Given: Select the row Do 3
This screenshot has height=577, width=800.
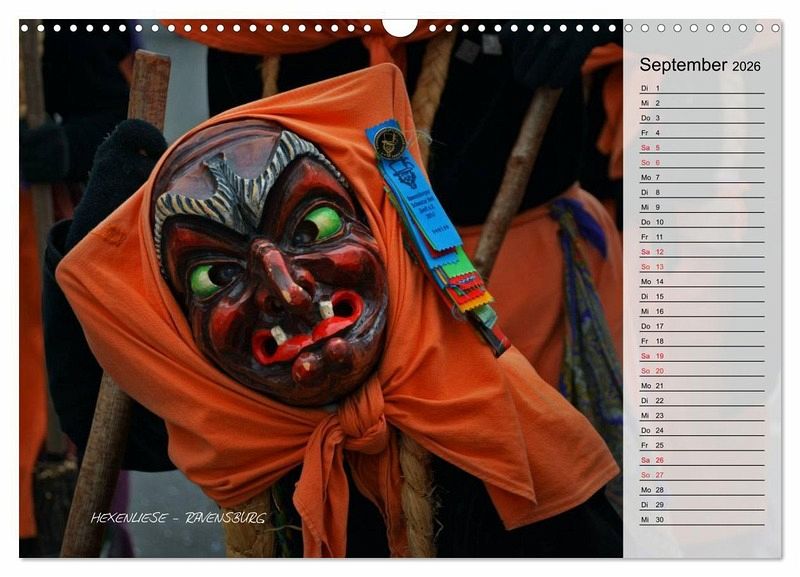Looking at the screenshot, I should click(702, 118).
